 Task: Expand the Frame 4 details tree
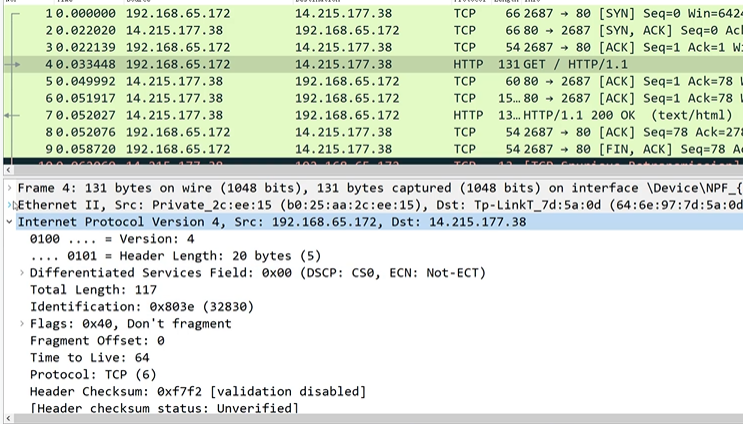[9, 188]
